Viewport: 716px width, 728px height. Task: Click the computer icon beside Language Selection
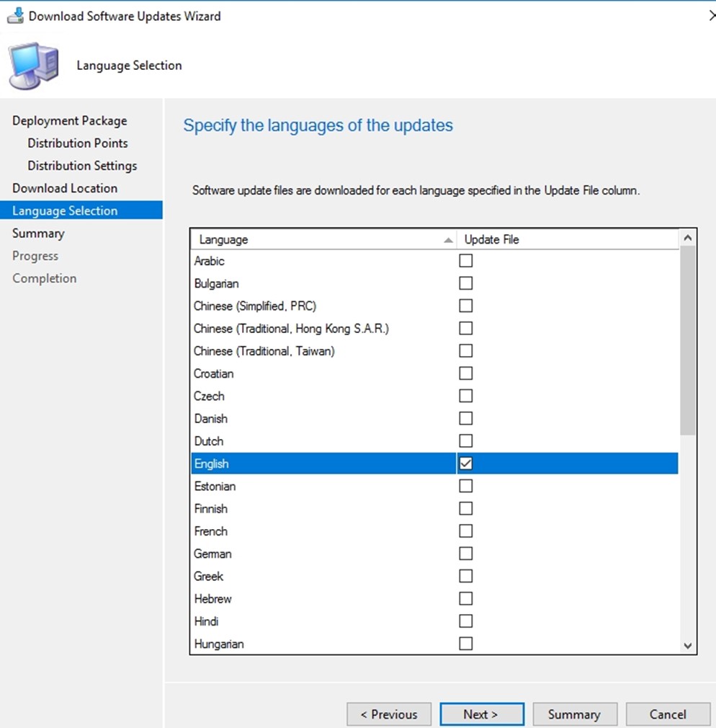coord(34,66)
